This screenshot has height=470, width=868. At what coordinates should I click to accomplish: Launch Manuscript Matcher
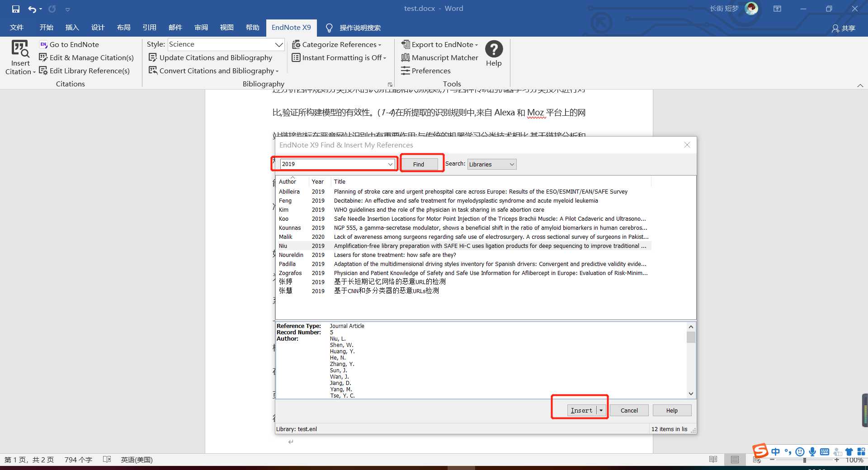click(439, 57)
